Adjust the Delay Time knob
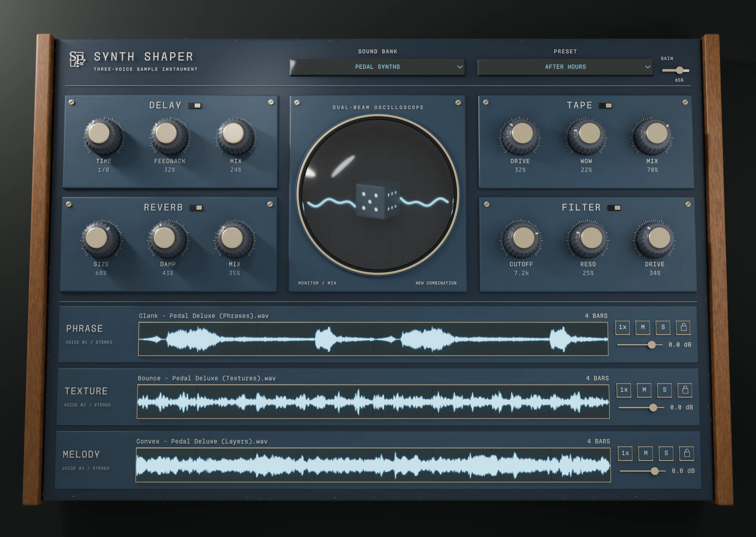 103,136
